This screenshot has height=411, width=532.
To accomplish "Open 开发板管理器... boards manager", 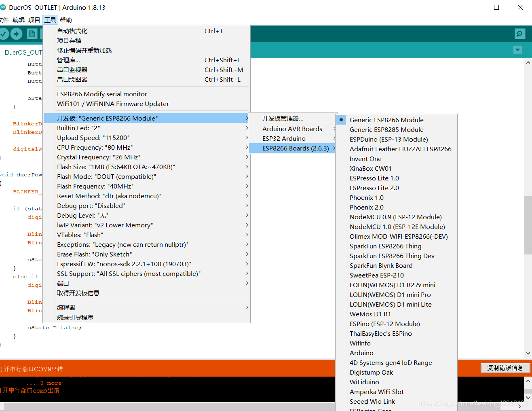I will [x=293, y=118].
